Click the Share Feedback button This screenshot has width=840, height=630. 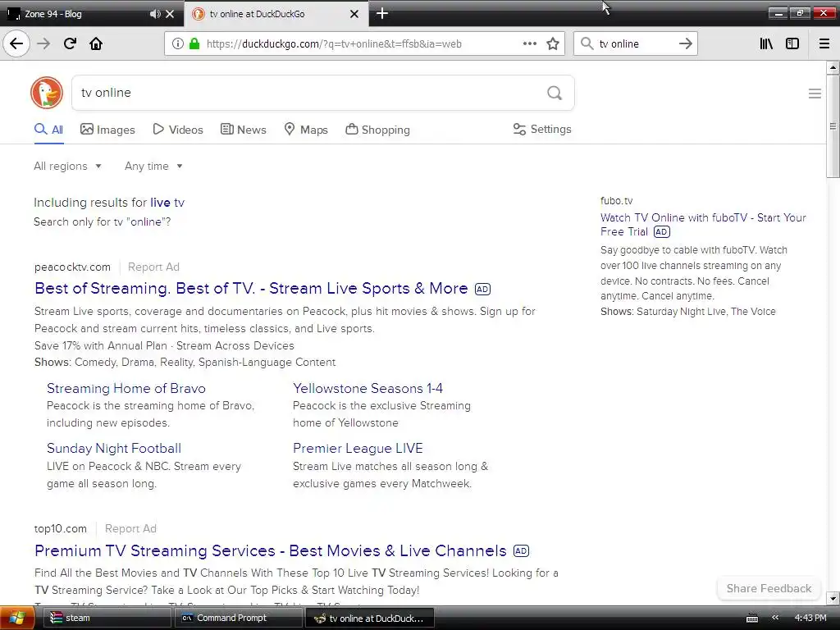(769, 588)
